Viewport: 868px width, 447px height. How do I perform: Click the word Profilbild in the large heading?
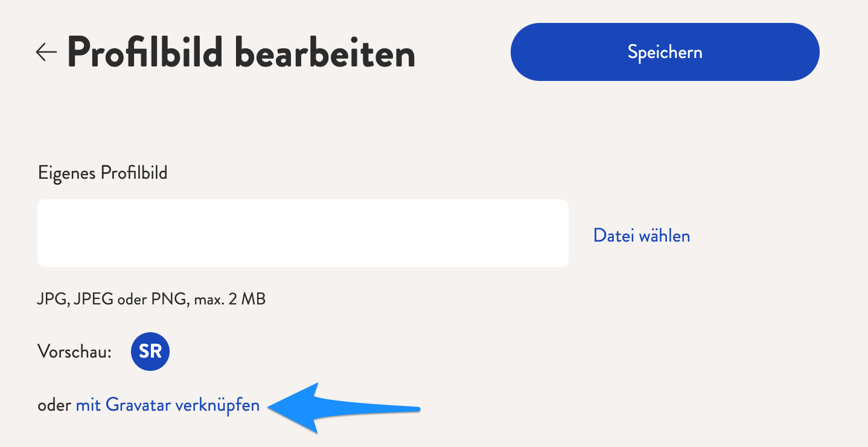point(145,53)
